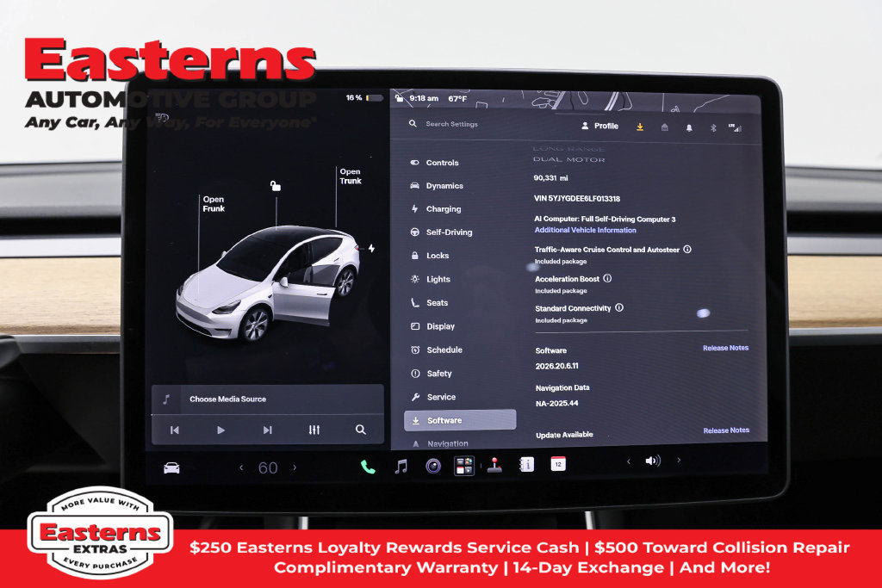
Task: Tap the navigation data NA-2025.44
Action: 557,403
